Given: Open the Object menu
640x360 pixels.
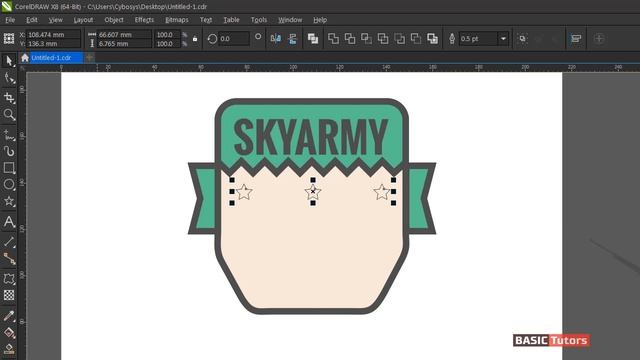Looking at the screenshot, I should click(x=114, y=20).
